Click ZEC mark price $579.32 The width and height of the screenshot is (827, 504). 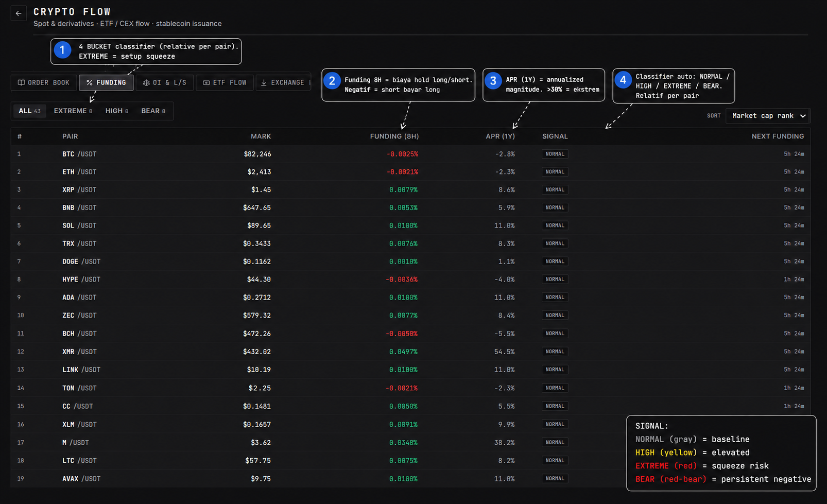pyautogui.click(x=257, y=316)
